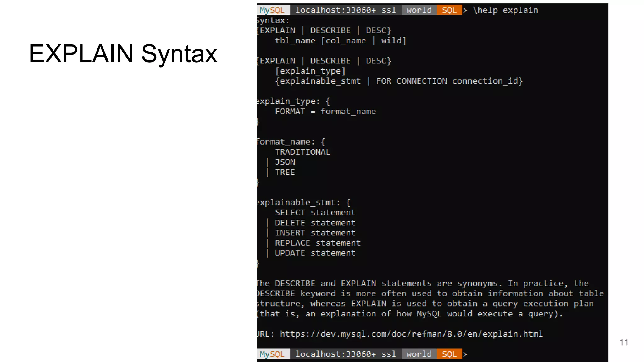Click the bottom localhost:33060+ ssl segment
644x362 pixels.
pyautogui.click(x=346, y=354)
